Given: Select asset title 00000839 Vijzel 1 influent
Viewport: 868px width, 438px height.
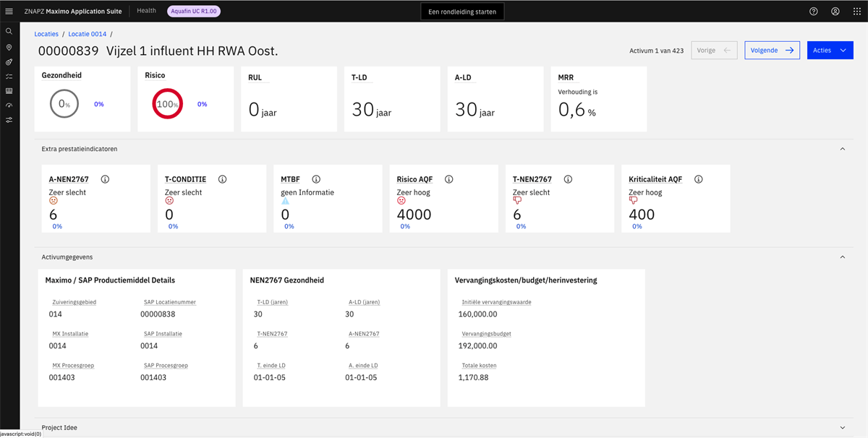Looking at the screenshot, I should coord(158,51).
